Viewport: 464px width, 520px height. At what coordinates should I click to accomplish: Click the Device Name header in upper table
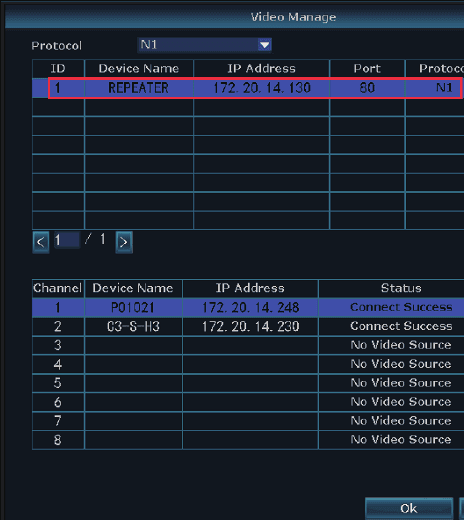(x=139, y=69)
